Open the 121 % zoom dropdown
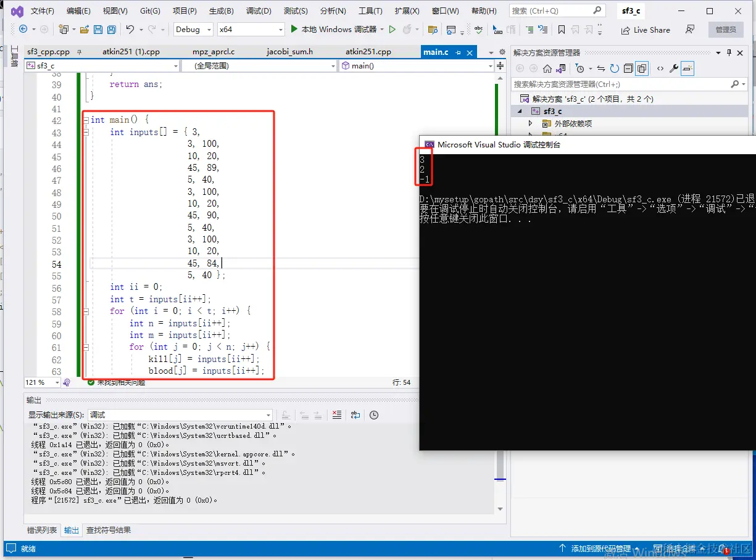Viewport: 756px width, 560px height. [x=43, y=382]
